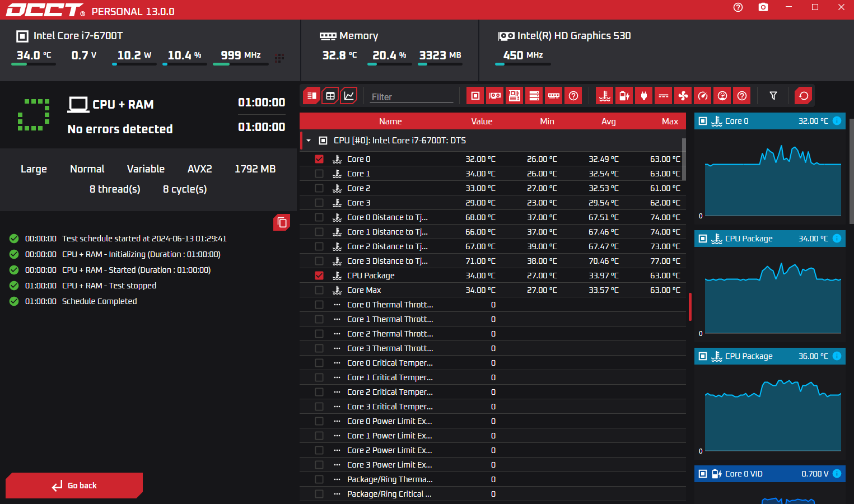Check the Core 0 Distance to Tj checkbox
This screenshot has height=504, width=854.
[x=319, y=217]
